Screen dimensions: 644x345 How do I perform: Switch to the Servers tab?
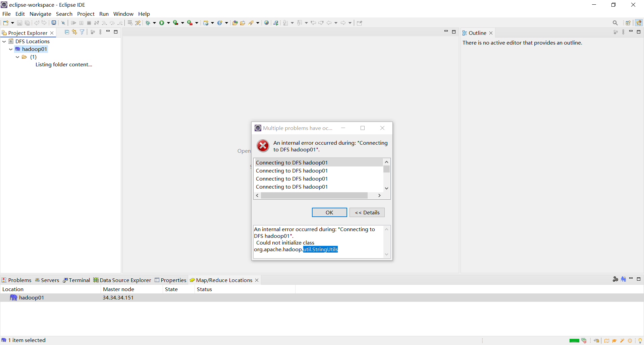(x=47, y=280)
